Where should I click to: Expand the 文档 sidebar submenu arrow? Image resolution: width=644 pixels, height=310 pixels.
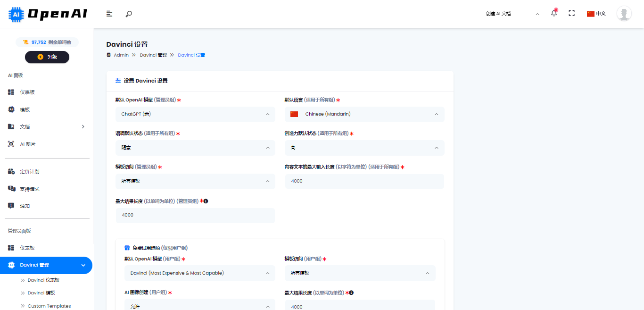click(x=83, y=126)
